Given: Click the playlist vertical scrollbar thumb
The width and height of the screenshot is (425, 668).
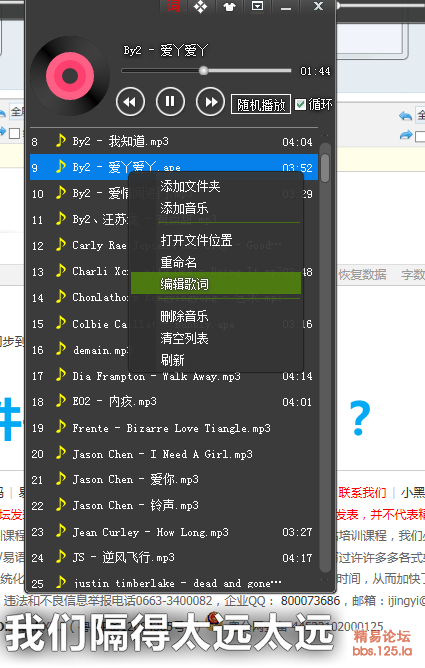Looking at the screenshot, I should (x=325, y=167).
